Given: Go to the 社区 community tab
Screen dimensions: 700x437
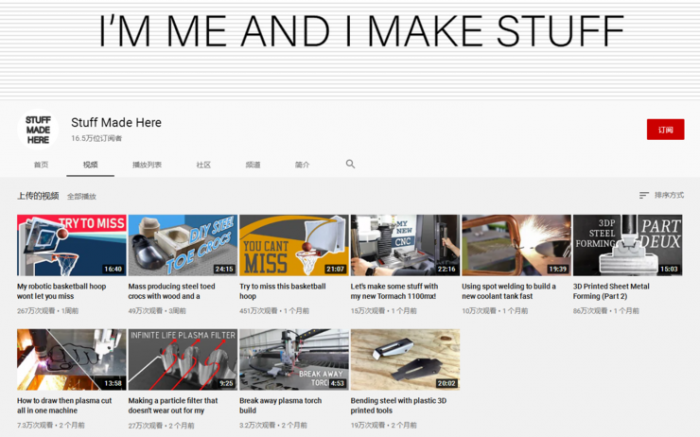Looking at the screenshot, I should 203,165.
